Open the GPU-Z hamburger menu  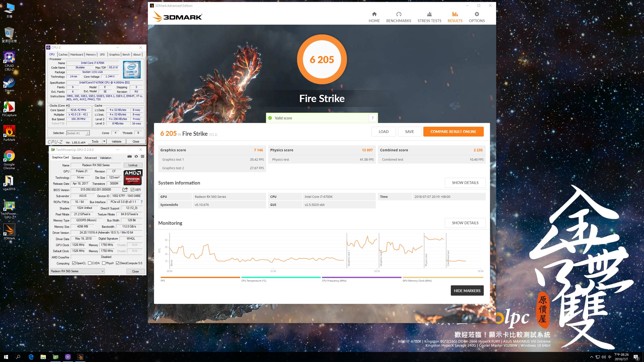[x=142, y=156]
